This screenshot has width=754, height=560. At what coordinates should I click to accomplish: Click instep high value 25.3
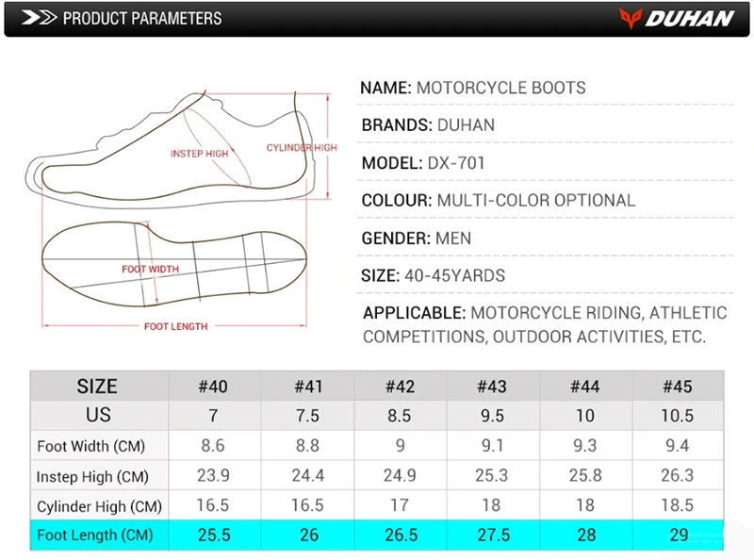click(x=491, y=475)
